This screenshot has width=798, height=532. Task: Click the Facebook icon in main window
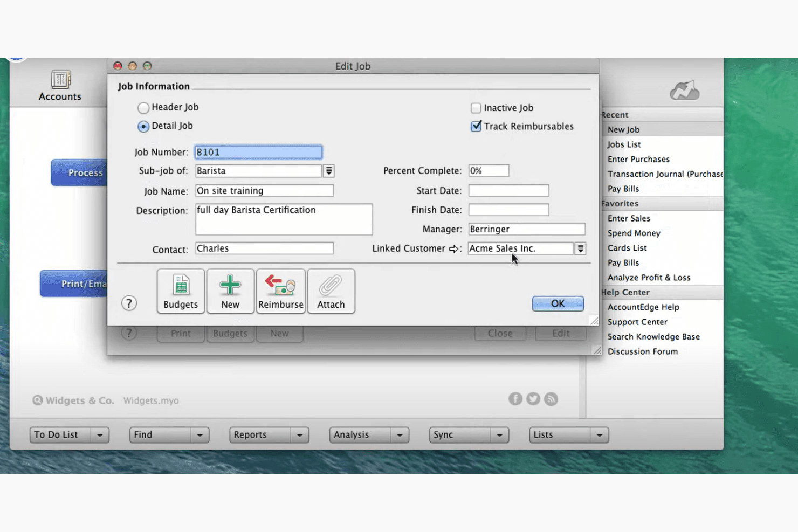tap(515, 399)
